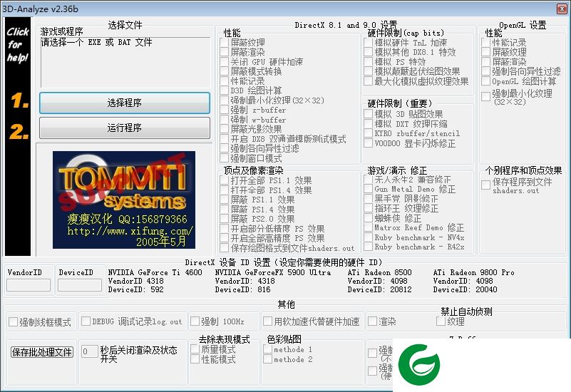Click 保存批处理文件 button
Image resolution: width=571 pixels, height=392 pixels.
tap(42, 352)
